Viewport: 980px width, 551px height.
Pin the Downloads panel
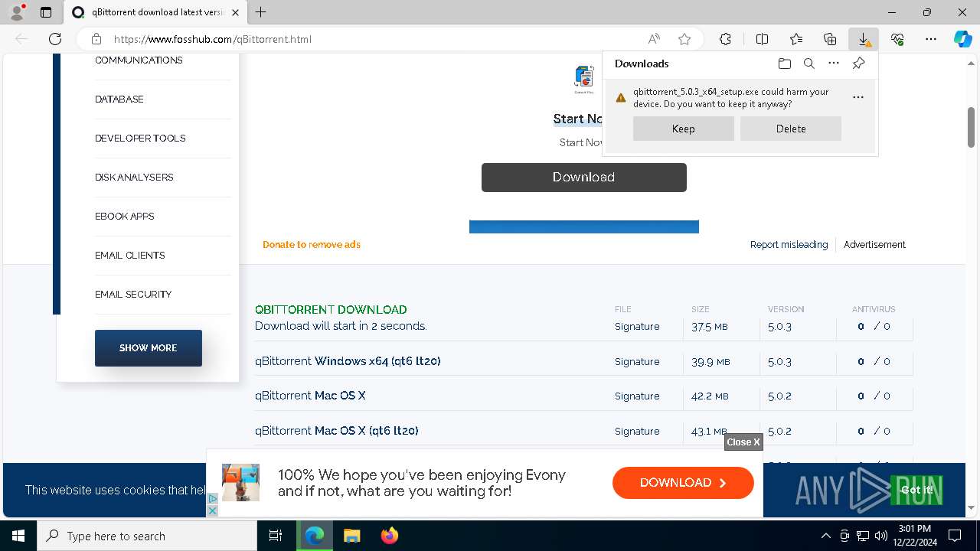858,64
